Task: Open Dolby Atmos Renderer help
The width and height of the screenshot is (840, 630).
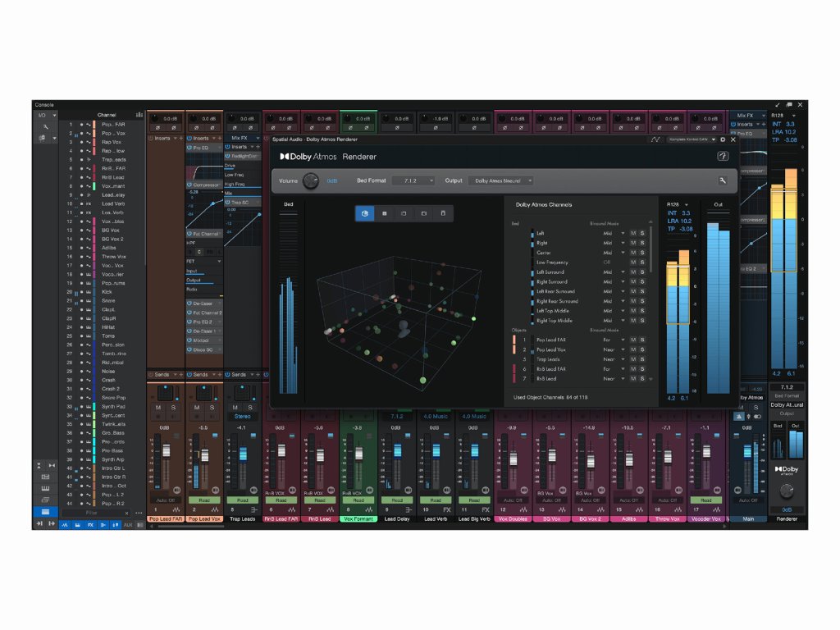Action: click(x=723, y=156)
